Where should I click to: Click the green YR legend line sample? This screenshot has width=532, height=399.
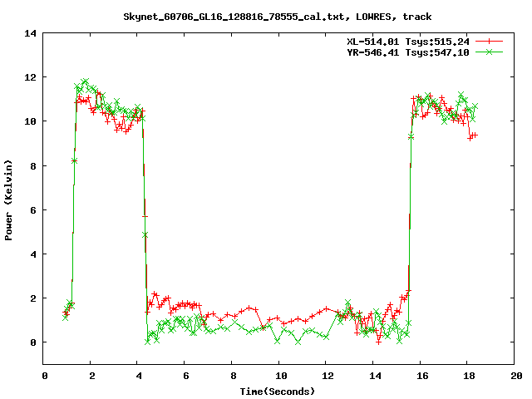489,52
